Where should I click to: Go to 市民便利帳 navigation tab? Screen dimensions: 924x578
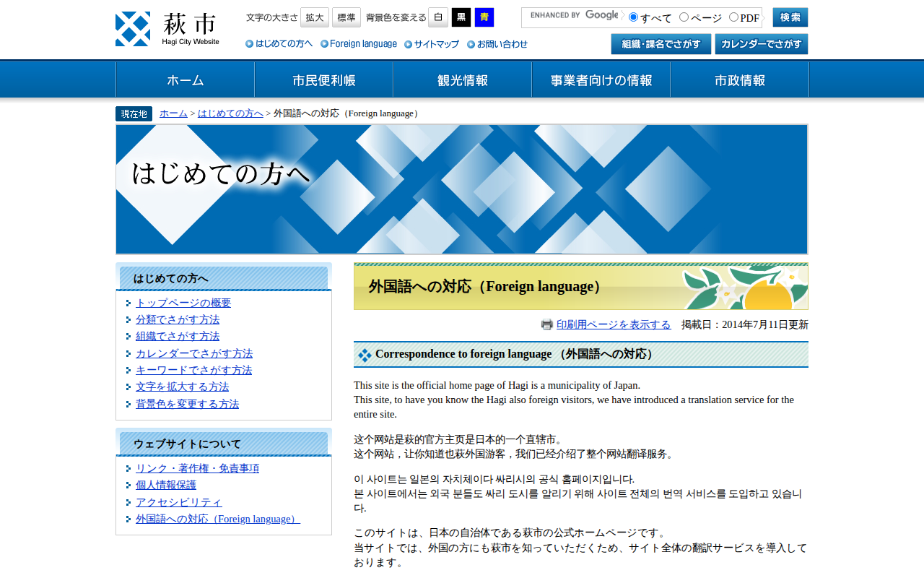point(323,80)
